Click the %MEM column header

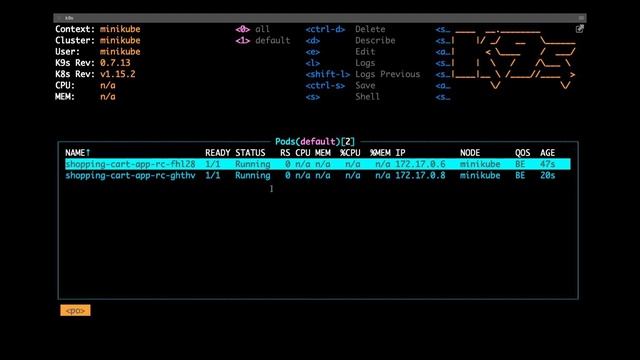point(380,153)
